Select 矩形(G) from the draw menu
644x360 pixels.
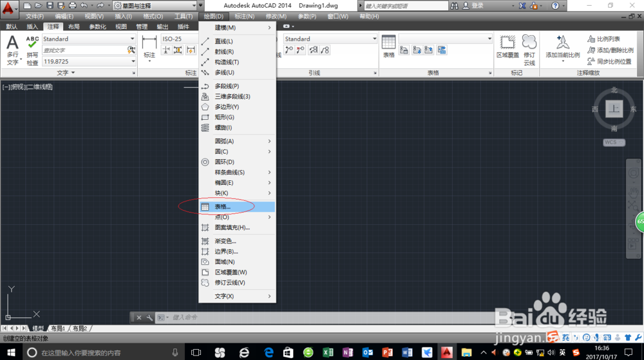[237, 117]
